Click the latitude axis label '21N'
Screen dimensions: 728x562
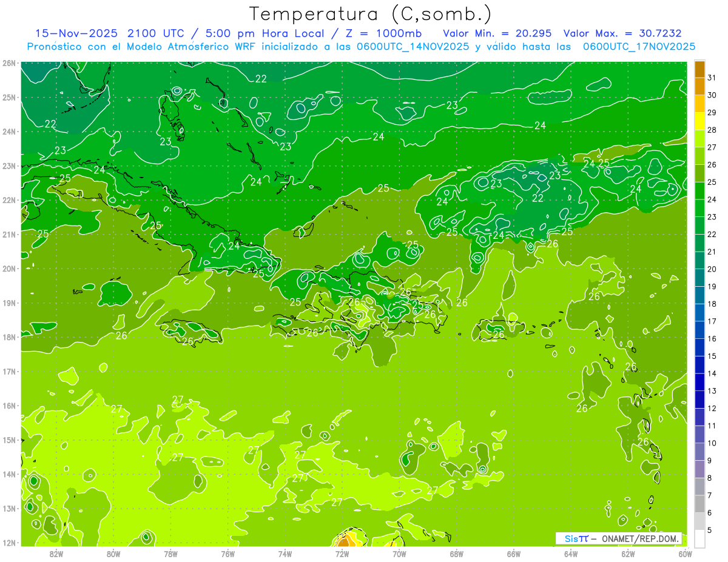(x=9, y=235)
